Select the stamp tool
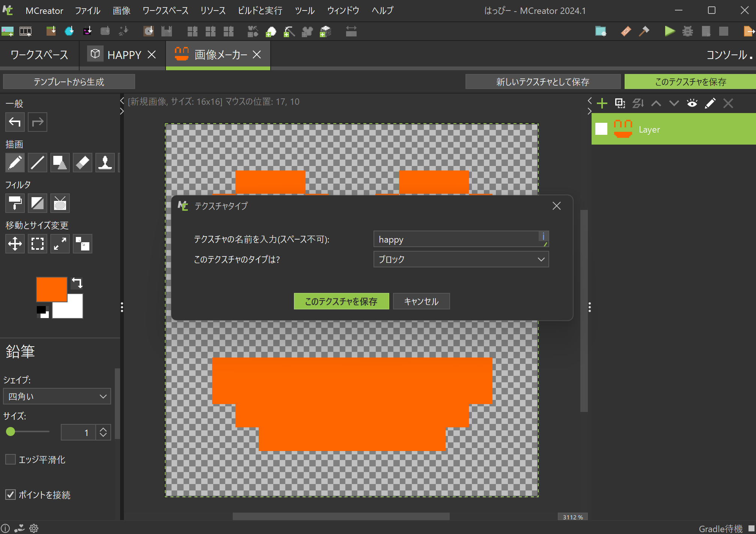Viewport: 756px width, 534px height. point(105,163)
